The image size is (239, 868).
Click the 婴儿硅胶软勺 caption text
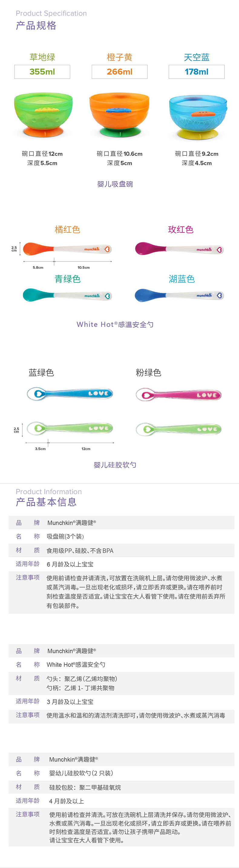[115, 465]
